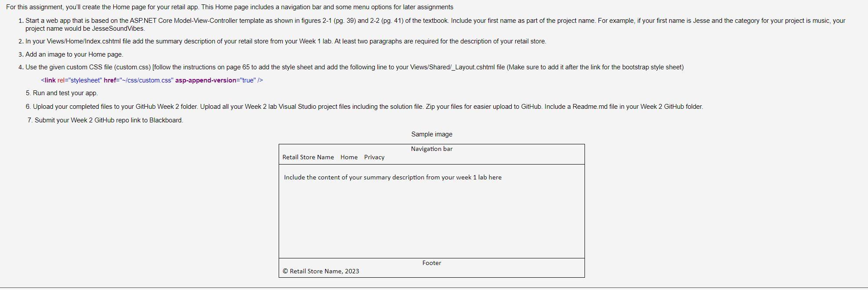Image resolution: width=868 pixels, height=290 pixels.
Task: Click the 'asp-append-version' attribute in the code
Action: click(206, 80)
